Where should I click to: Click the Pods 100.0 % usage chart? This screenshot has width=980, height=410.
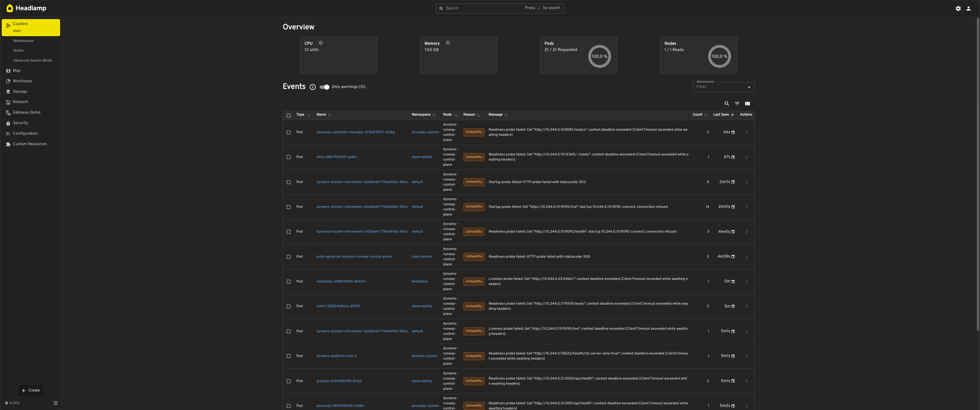pos(599,56)
